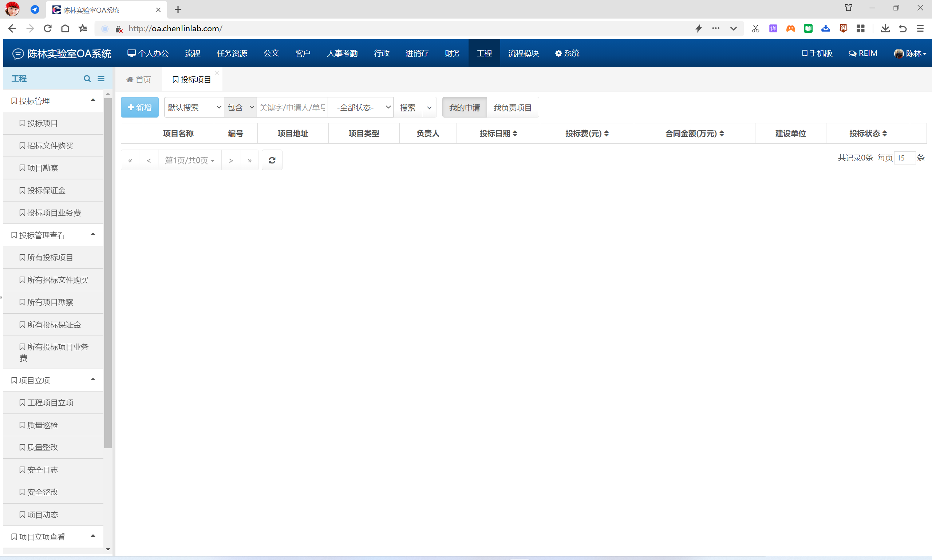This screenshot has height=560, width=932.
Task: Switch to the 首页 tab
Action: coord(139,80)
